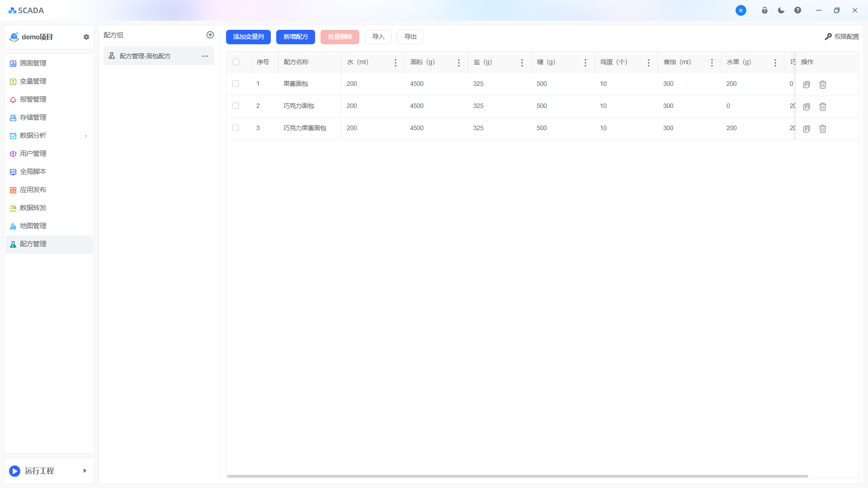Image resolution: width=868 pixels, height=488 pixels.
Task: Click the lock icon in title bar
Action: (x=764, y=10)
